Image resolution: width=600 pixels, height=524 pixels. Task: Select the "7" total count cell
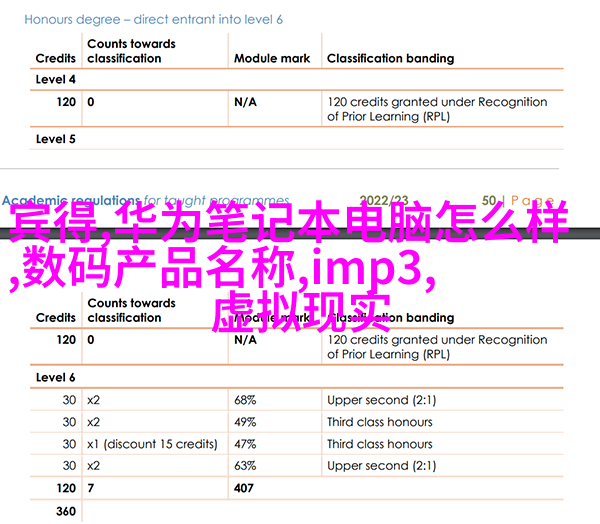(91, 488)
